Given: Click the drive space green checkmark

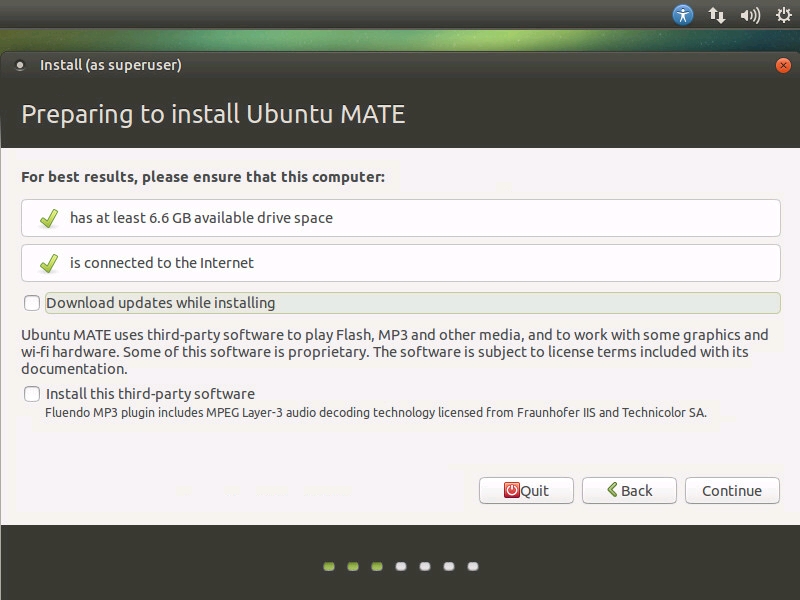Looking at the screenshot, I should (49, 218).
